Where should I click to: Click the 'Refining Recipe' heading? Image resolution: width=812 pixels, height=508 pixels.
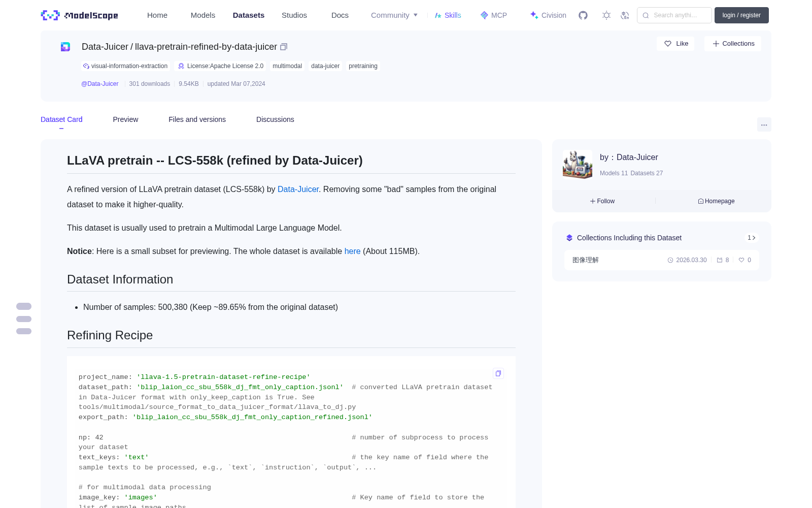coord(110,335)
